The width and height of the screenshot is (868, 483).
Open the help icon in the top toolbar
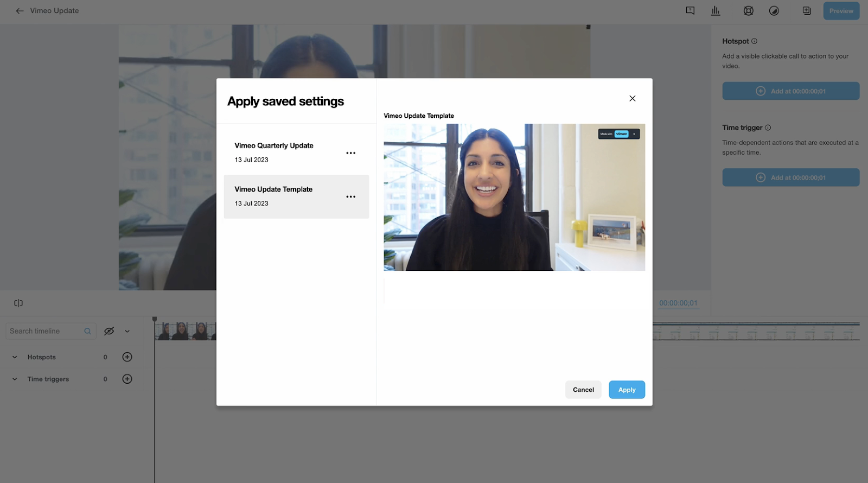[690, 11]
